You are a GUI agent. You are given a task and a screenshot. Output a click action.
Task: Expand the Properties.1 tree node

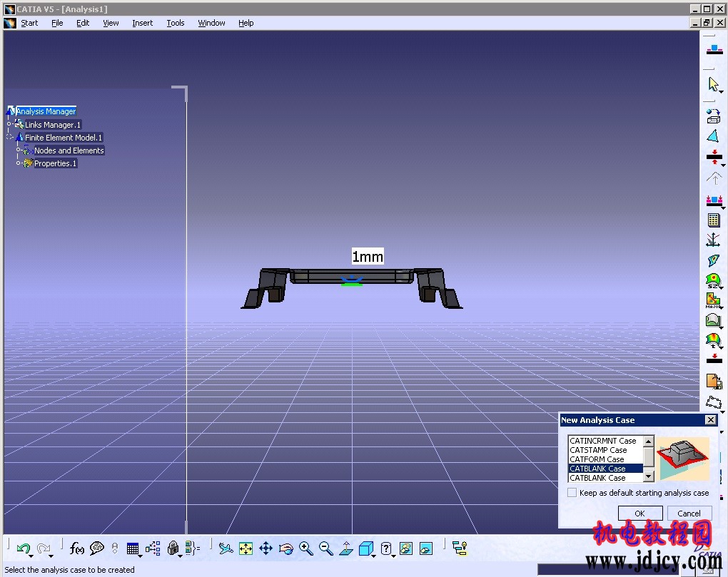[18, 163]
